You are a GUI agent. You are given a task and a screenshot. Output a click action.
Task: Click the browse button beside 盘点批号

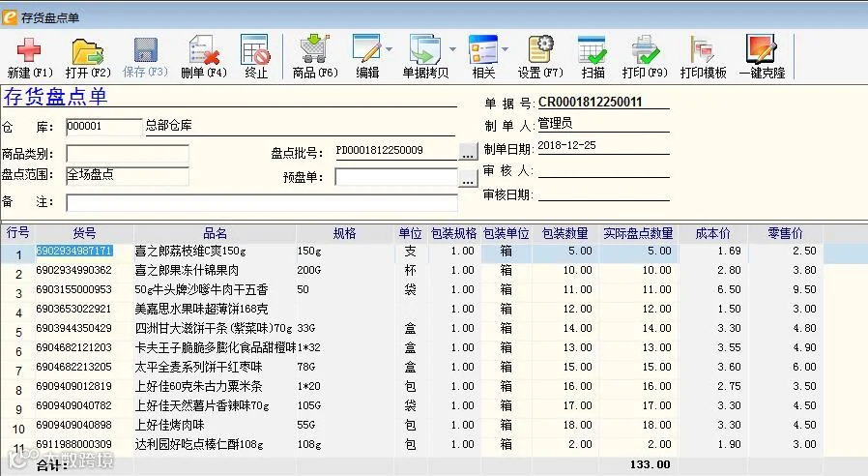pos(468,151)
